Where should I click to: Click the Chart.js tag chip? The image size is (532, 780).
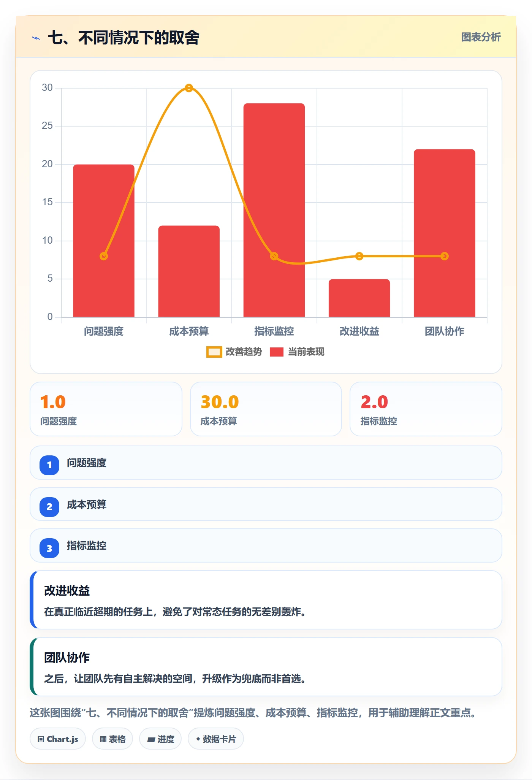coord(58,739)
